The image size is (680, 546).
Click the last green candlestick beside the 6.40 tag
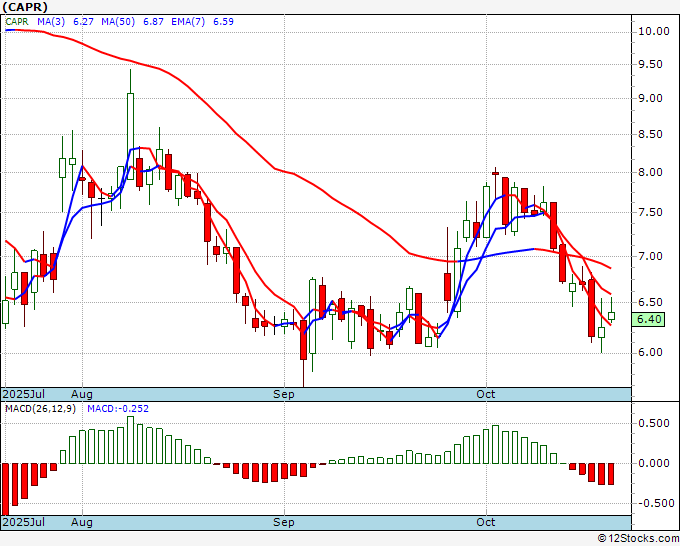(x=611, y=316)
